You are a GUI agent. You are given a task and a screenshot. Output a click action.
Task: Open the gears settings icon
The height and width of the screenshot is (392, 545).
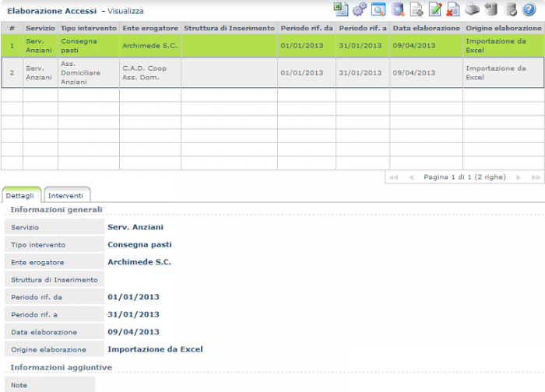tap(359, 9)
